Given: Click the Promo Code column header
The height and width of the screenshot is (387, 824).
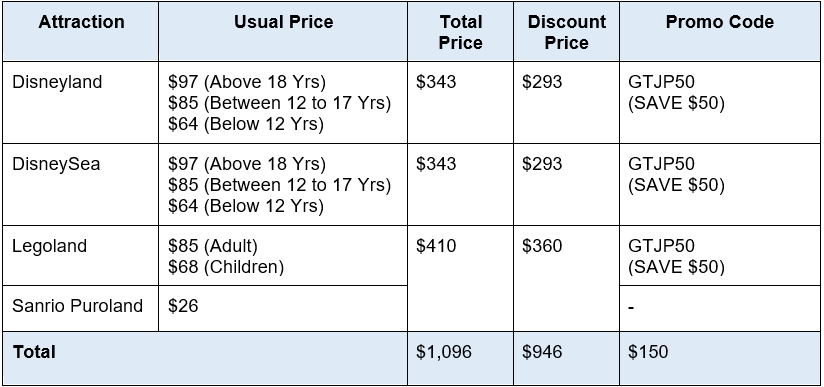Looking at the screenshot, I should coord(720,32).
